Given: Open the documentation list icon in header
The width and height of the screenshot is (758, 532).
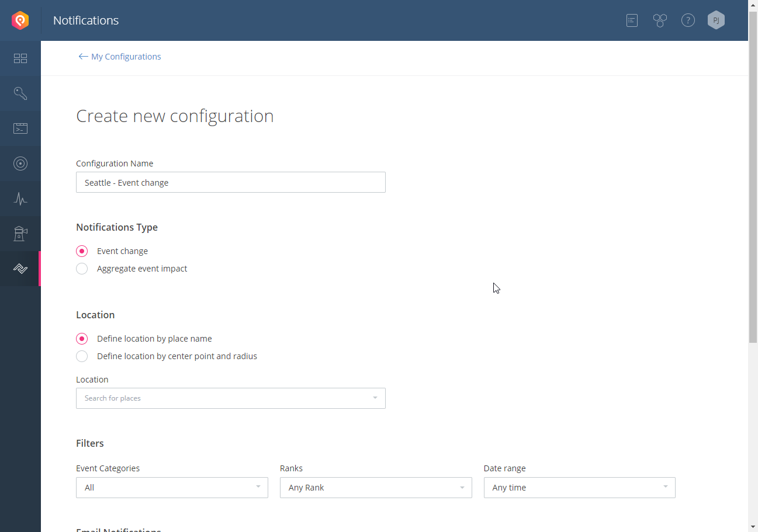Looking at the screenshot, I should click(632, 20).
